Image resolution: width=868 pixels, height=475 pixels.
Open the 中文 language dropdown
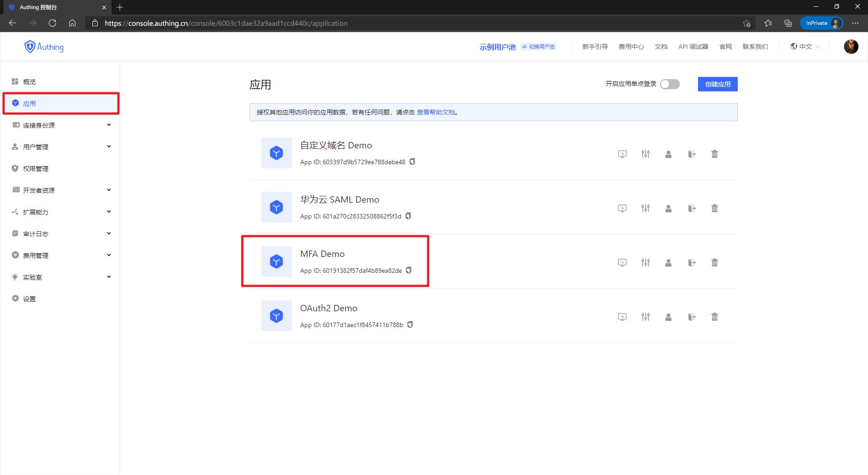coord(805,47)
